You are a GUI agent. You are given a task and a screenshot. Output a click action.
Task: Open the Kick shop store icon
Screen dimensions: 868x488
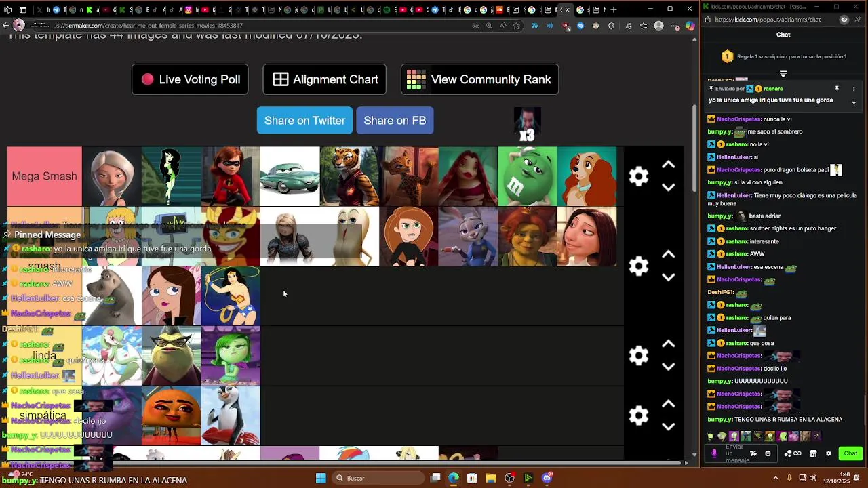pyautogui.click(x=813, y=453)
